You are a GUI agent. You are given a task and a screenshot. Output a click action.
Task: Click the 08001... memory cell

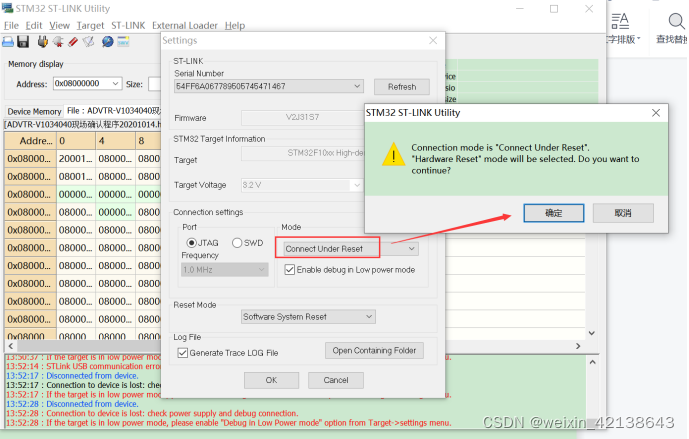[x=76, y=176]
